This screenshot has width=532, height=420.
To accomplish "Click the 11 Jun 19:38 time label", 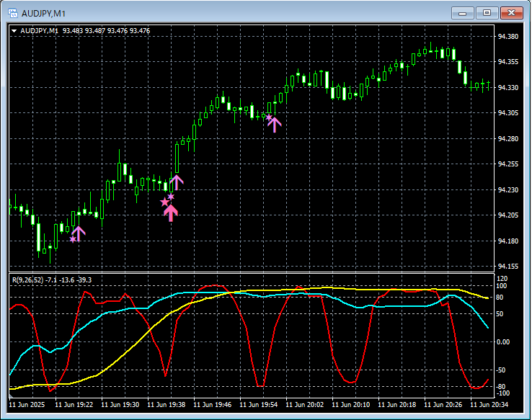I will 167,405.
